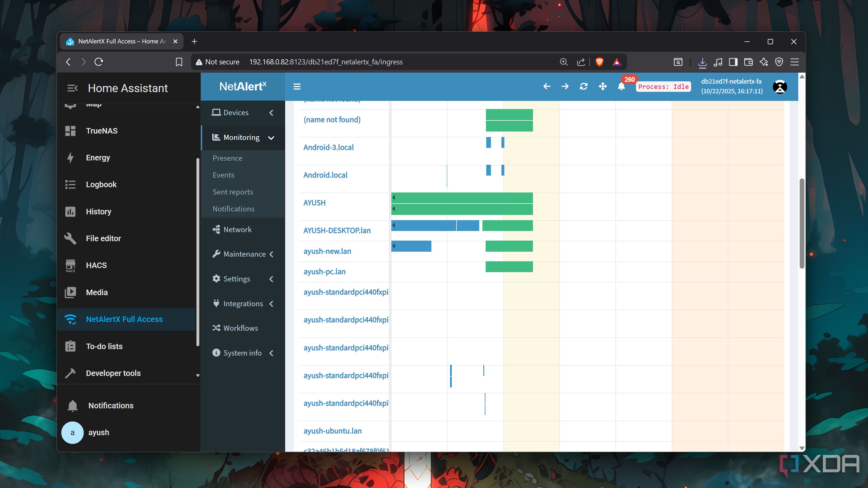This screenshot has width=868, height=488.
Task: Toggle NetAlertX hamburger sidebar menu
Action: tap(297, 87)
